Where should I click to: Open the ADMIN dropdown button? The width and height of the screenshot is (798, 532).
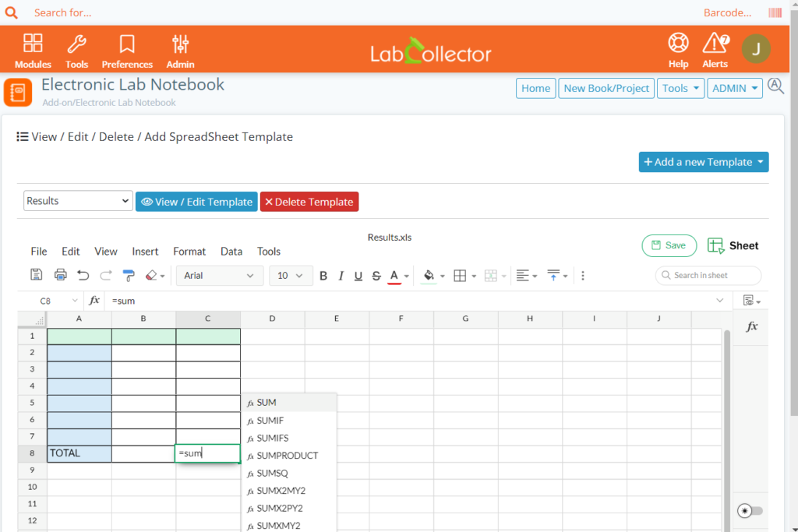[734, 89]
